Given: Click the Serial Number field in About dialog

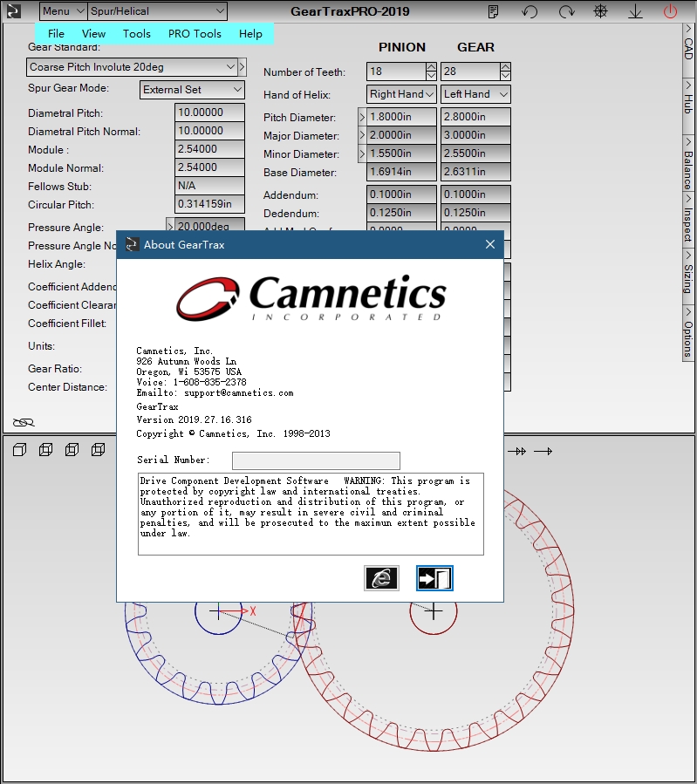Looking at the screenshot, I should 316,460.
